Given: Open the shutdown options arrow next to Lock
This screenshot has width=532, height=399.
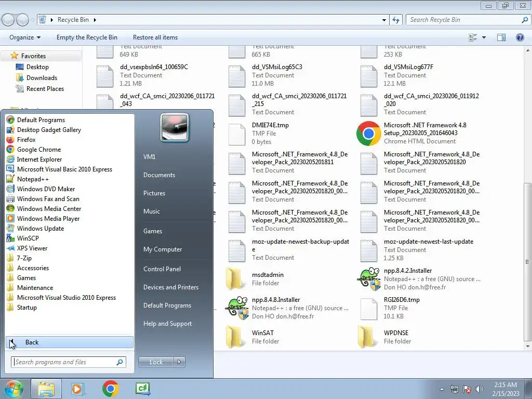Looking at the screenshot, I should 179,362.
